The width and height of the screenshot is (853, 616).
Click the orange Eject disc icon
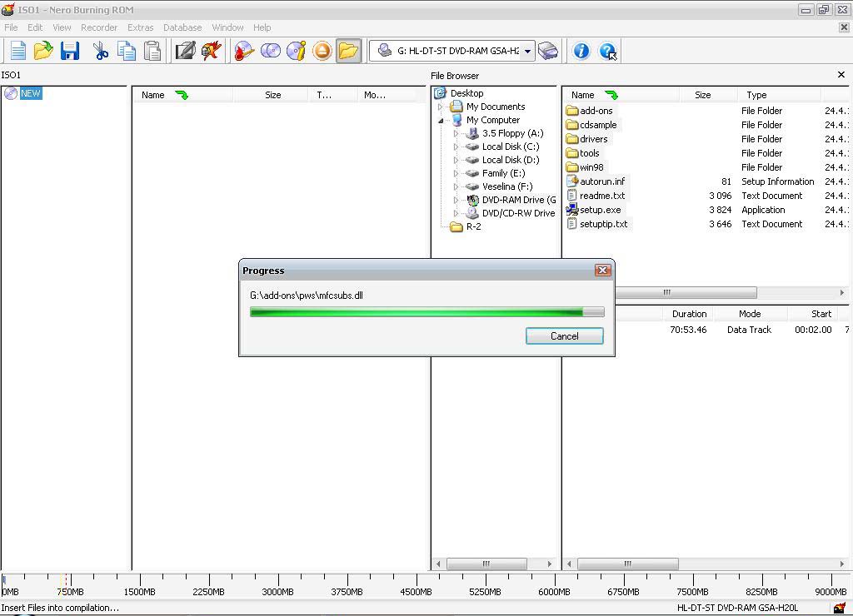[322, 51]
